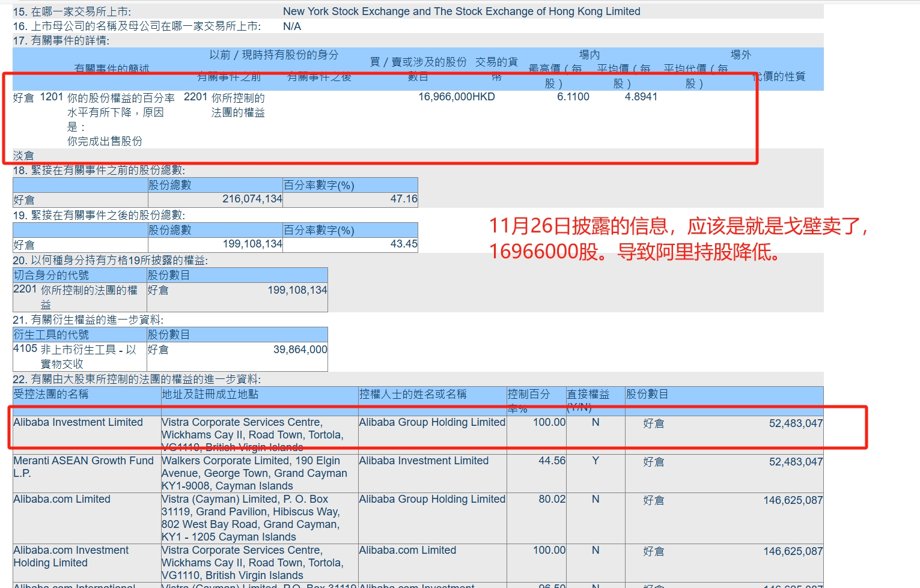Click 'Alibaba.com Limited' controller in Alibaba.com Investment Holding row
The height and width of the screenshot is (588, 920).
(x=407, y=550)
